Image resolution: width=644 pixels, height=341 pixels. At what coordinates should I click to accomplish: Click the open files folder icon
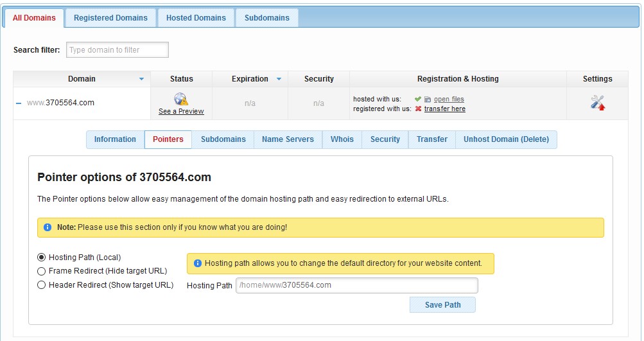[428, 100]
